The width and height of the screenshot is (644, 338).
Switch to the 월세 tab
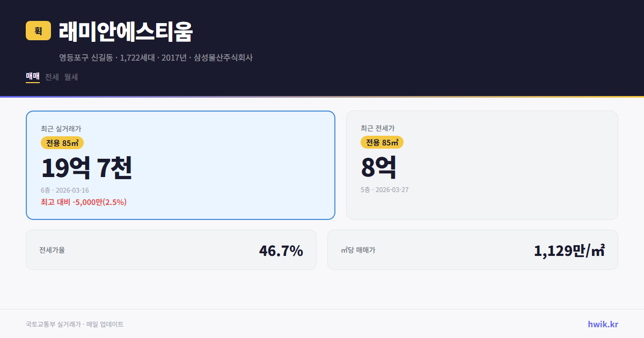pos(70,77)
